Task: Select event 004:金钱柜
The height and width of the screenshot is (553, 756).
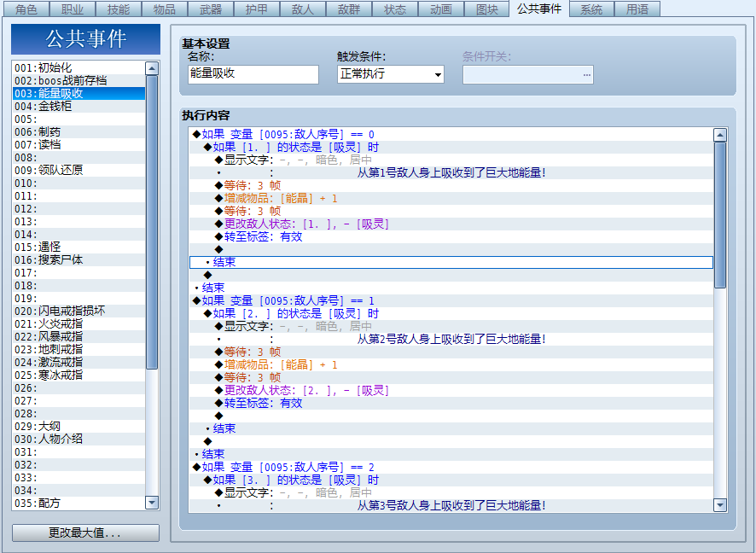Action: click(79, 106)
